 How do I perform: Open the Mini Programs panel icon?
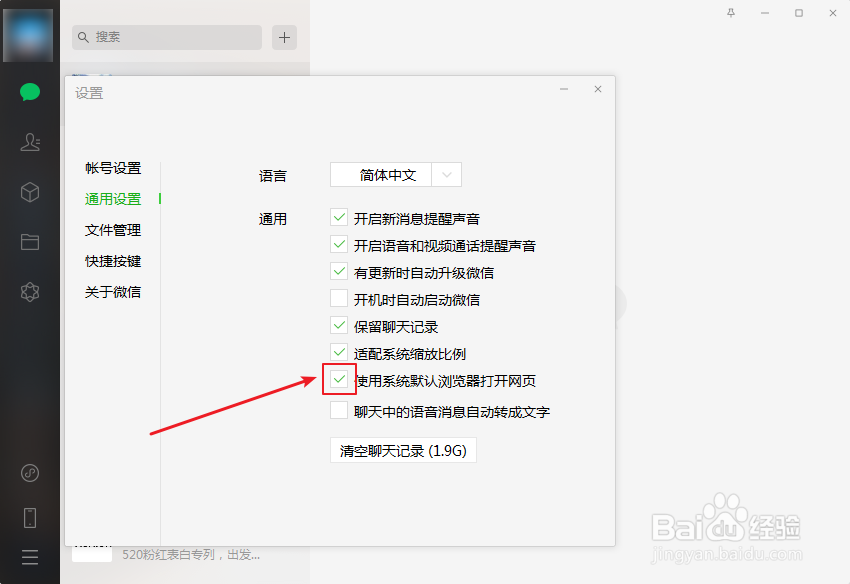[x=29, y=291]
